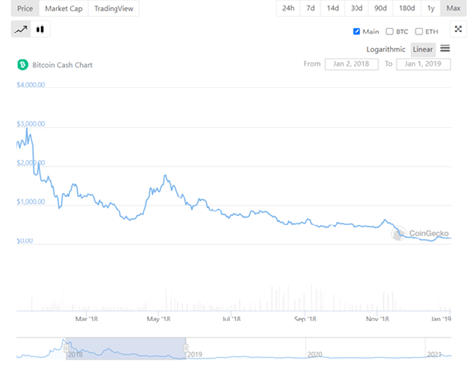474x369 pixels.
Task: Choose the 24h time range
Action: [288, 8]
